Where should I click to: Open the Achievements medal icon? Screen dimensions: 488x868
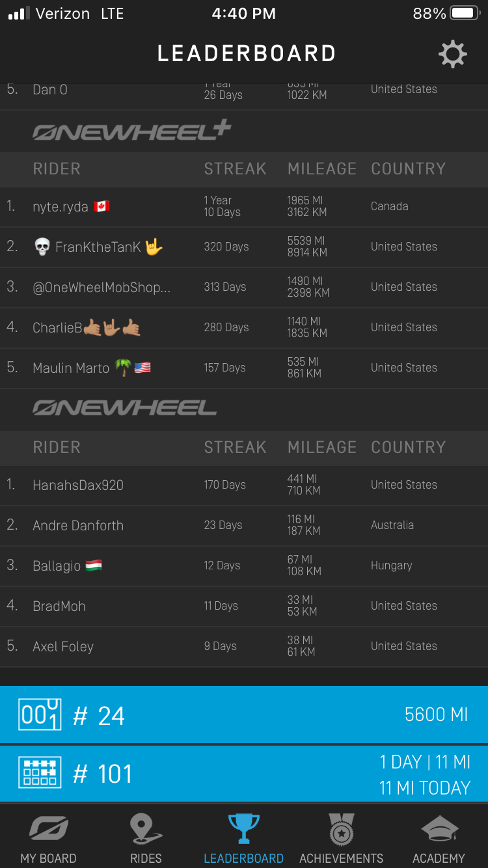coord(341,830)
